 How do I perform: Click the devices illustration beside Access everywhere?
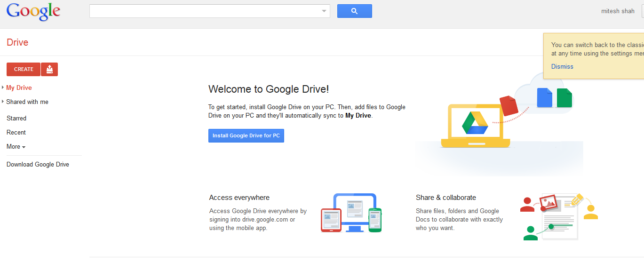coord(351,213)
